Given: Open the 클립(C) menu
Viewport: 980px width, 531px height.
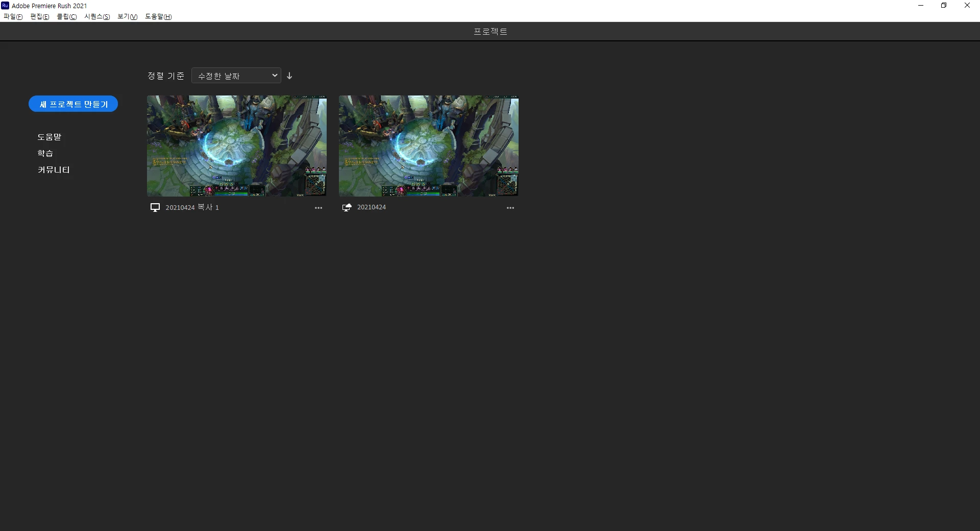Looking at the screenshot, I should pyautogui.click(x=66, y=16).
